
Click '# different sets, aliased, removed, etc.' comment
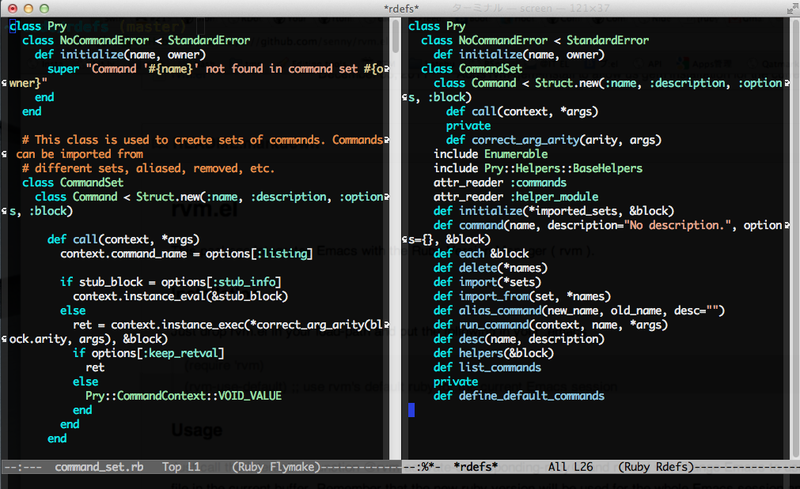(148, 168)
